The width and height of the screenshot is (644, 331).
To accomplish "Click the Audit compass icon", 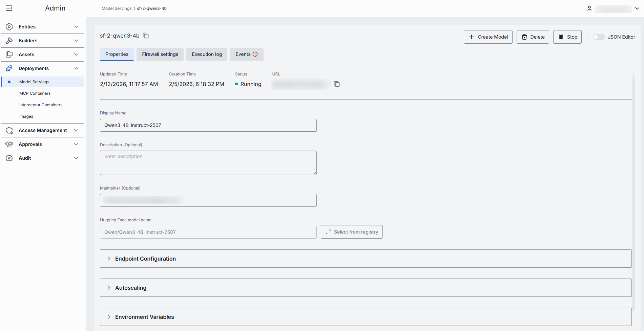I will click(x=9, y=158).
